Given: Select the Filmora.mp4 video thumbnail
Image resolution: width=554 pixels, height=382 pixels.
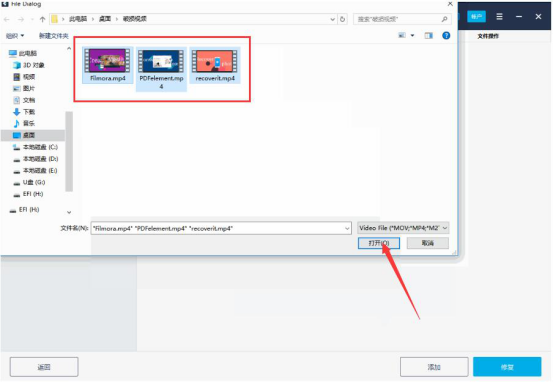Looking at the screenshot, I should (x=107, y=60).
